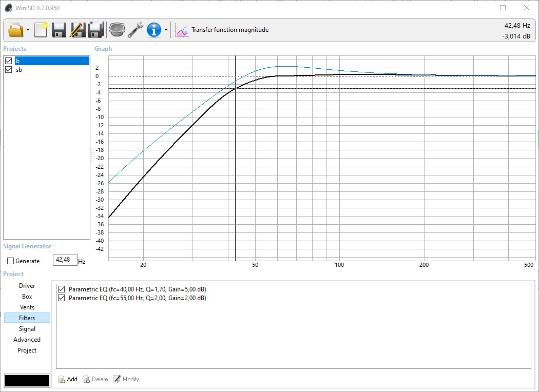Image resolution: width=539 pixels, height=392 pixels.
Task: Select project b in the Projects list
Action: click(52, 61)
